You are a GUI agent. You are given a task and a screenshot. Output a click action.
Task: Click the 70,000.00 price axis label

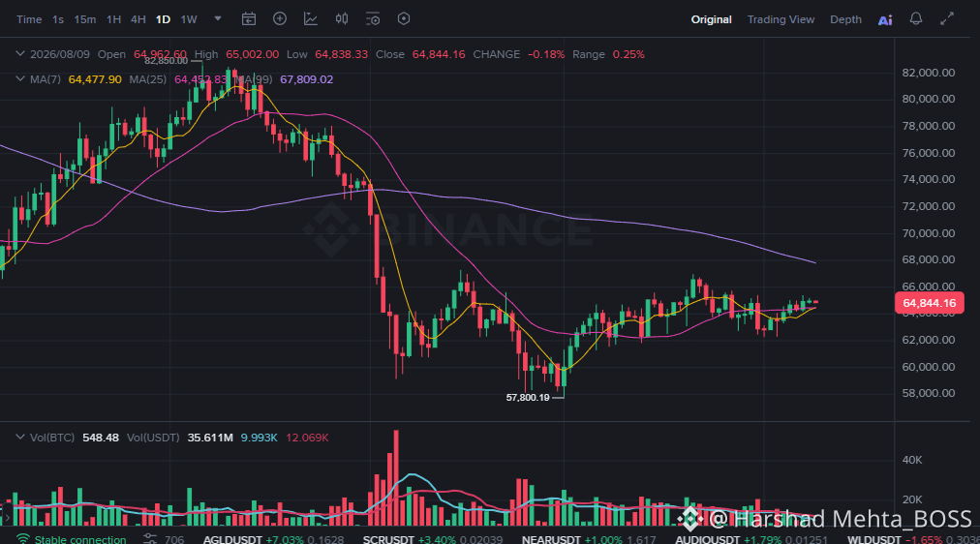[x=928, y=233]
